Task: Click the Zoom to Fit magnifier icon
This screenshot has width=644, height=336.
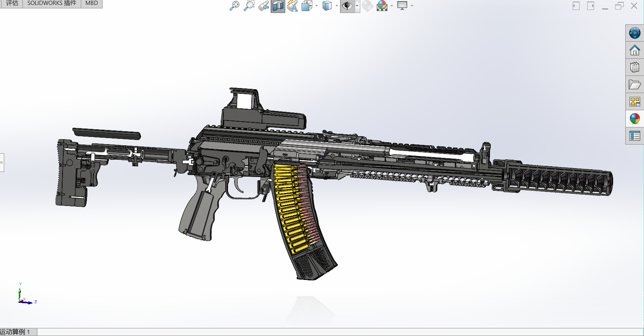Action: point(234,6)
